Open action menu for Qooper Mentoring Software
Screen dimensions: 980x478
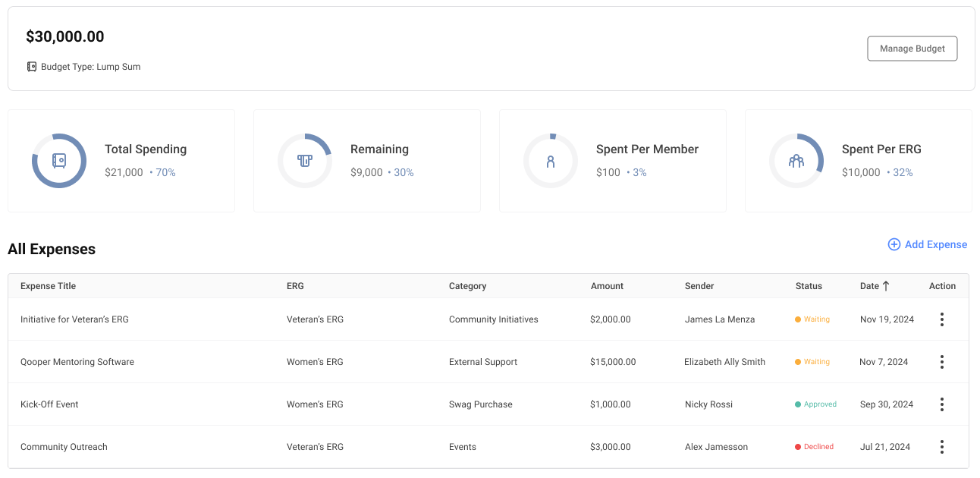tap(941, 362)
